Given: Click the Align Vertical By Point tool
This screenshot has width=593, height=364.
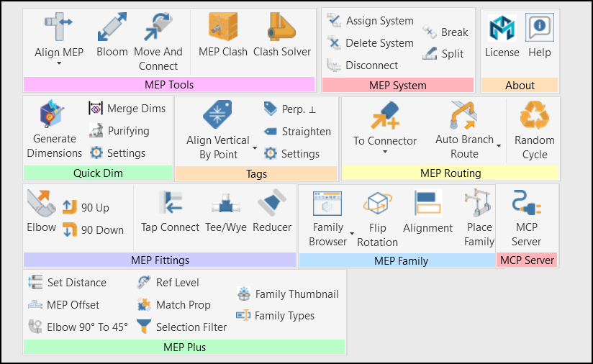Looking at the screenshot, I should (217, 130).
